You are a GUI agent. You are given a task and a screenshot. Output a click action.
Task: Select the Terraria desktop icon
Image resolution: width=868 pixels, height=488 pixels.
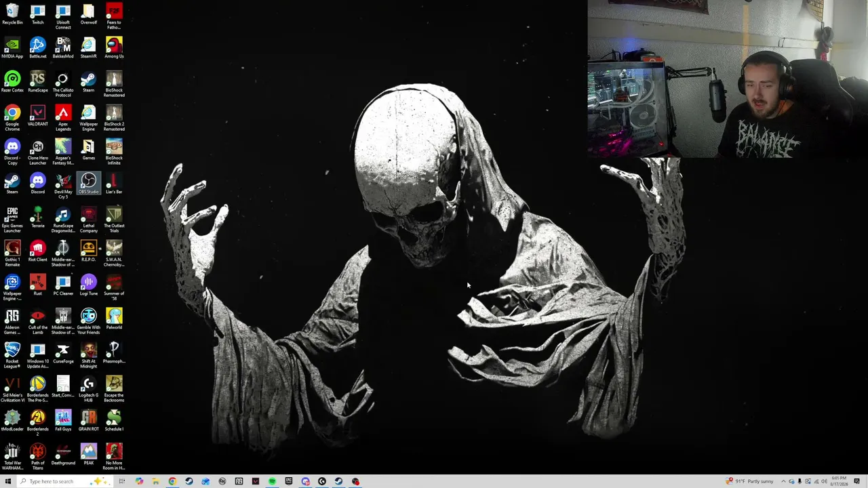point(37,218)
